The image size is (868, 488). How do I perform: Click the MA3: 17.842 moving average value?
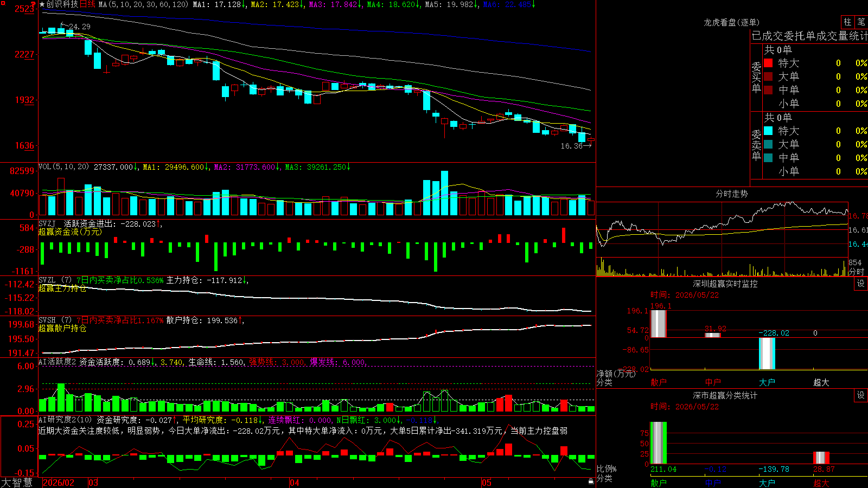pyautogui.click(x=335, y=4)
